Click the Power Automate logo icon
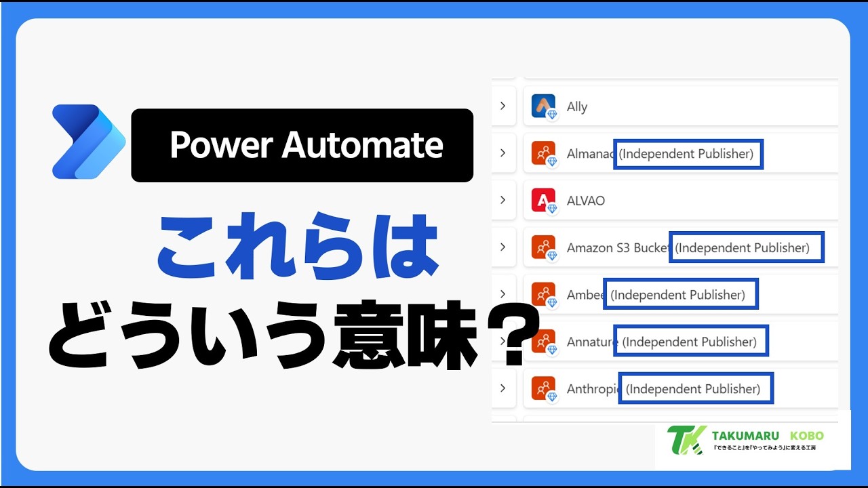The height and width of the screenshot is (488, 868). [89, 142]
